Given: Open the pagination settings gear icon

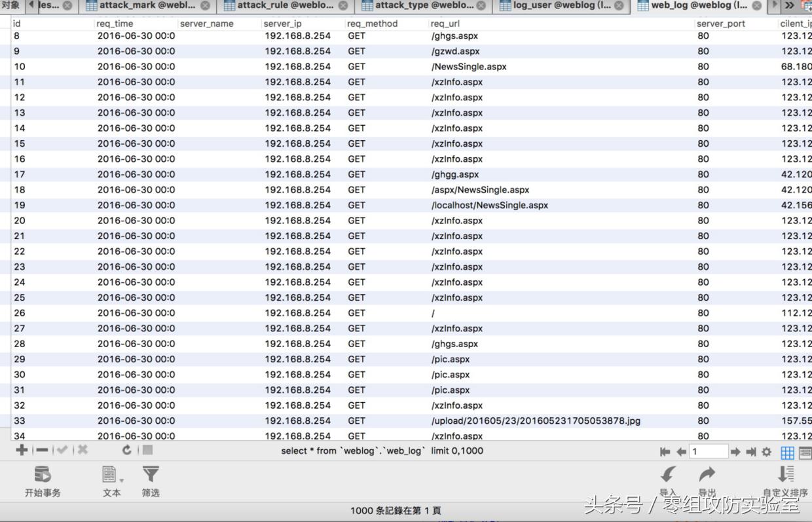Looking at the screenshot, I should click(766, 452).
